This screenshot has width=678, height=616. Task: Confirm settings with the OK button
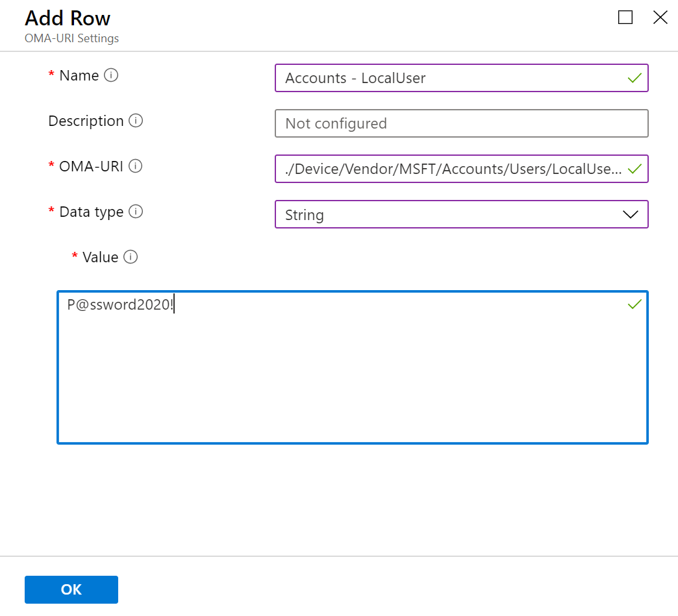pyautogui.click(x=71, y=589)
